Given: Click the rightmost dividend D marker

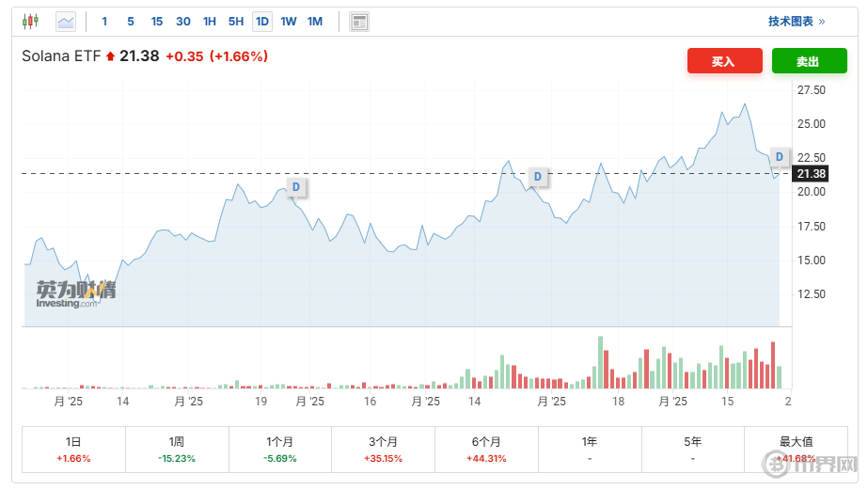Looking at the screenshot, I should (779, 156).
